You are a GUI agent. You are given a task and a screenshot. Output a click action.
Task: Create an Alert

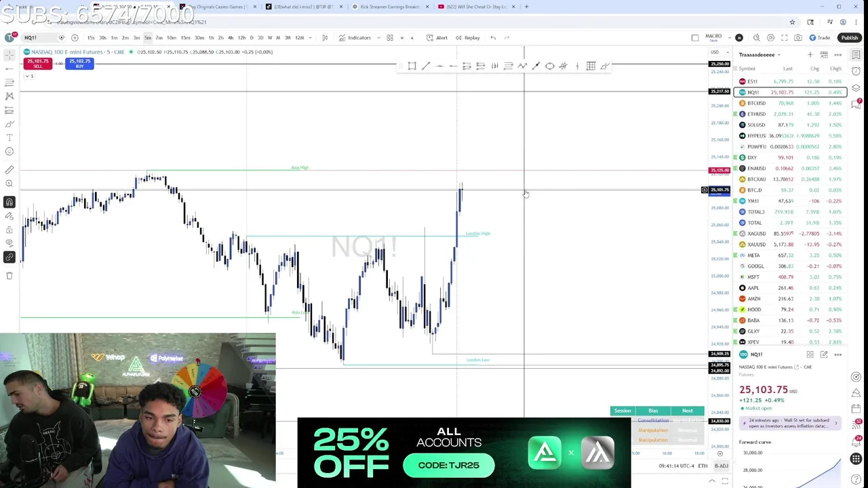click(437, 37)
